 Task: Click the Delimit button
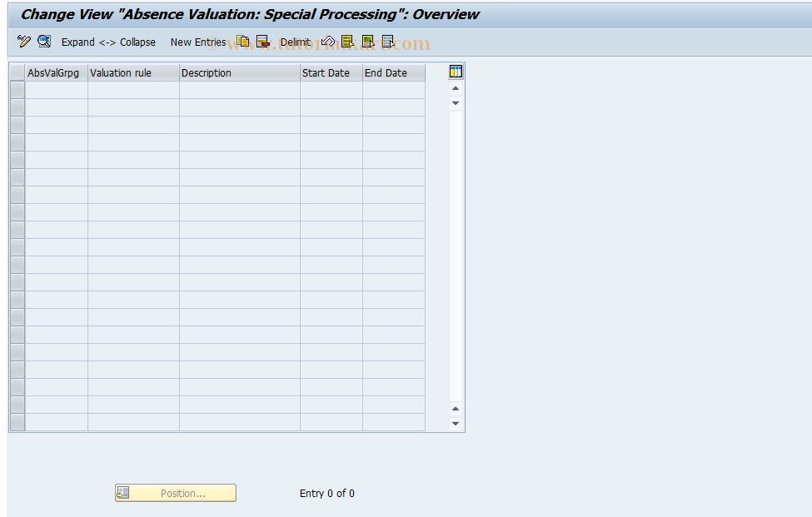[x=295, y=42]
